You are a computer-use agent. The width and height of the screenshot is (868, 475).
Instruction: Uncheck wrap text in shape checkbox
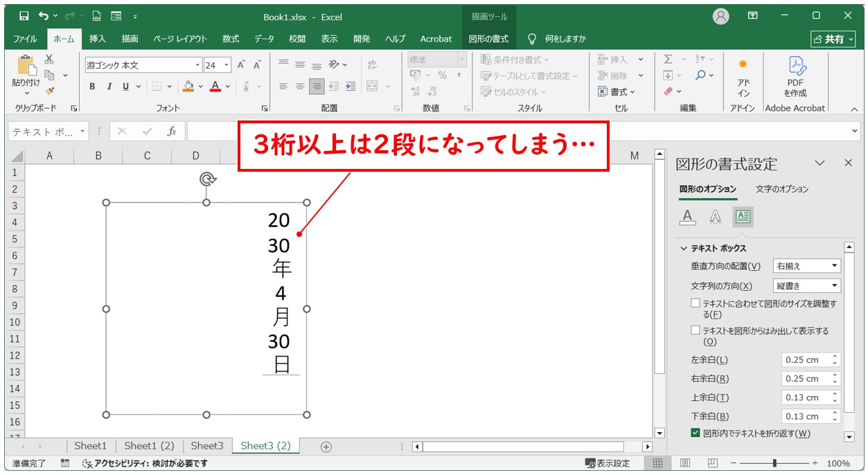(696, 433)
